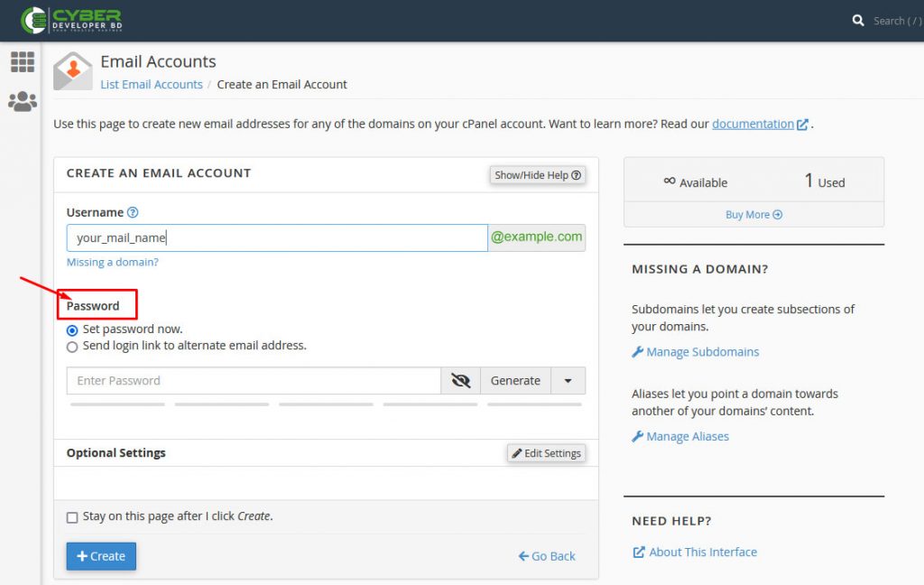Toggle password visibility with the eye icon
Image resolution: width=924 pixels, height=585 pixels.
point(461,380)
